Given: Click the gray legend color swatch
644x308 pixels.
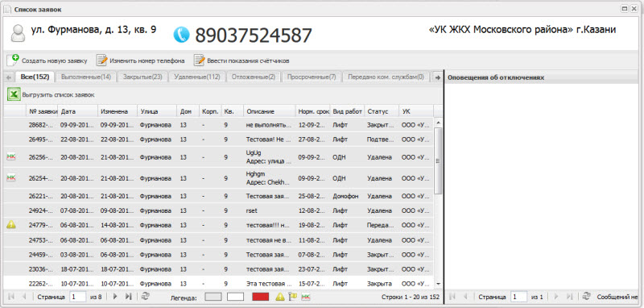Looking at the screenshot, I should point(213,297).
